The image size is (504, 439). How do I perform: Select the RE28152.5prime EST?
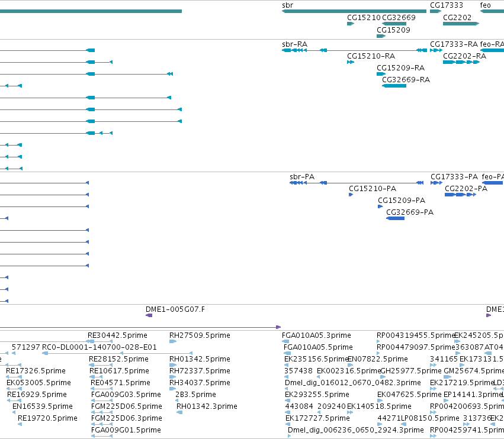tap(101, 365)
